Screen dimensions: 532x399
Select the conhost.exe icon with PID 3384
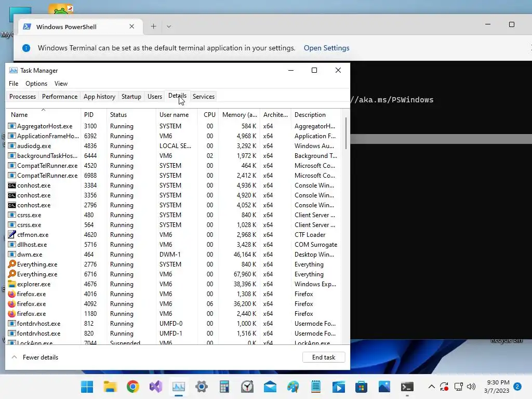click(12, 185)
